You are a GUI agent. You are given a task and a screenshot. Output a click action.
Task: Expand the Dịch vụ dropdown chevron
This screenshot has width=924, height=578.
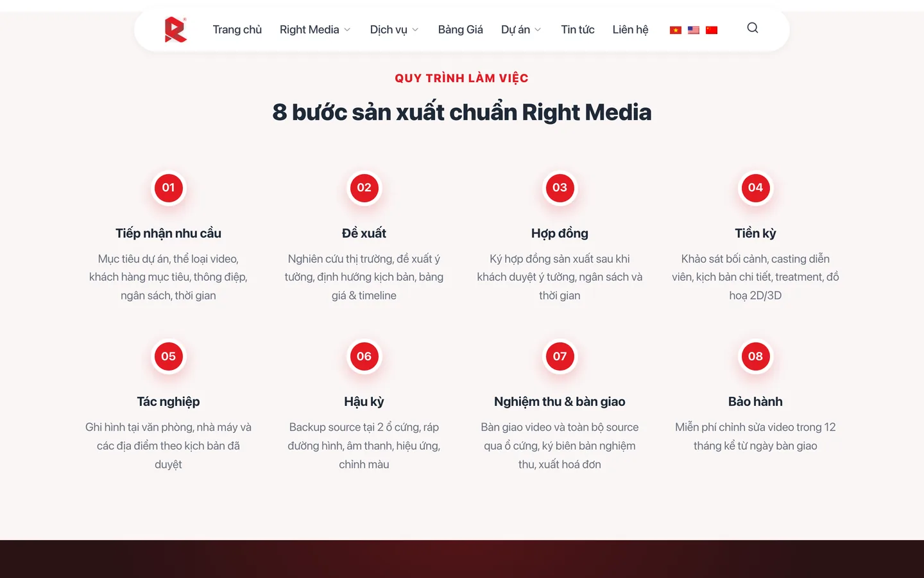415,30
